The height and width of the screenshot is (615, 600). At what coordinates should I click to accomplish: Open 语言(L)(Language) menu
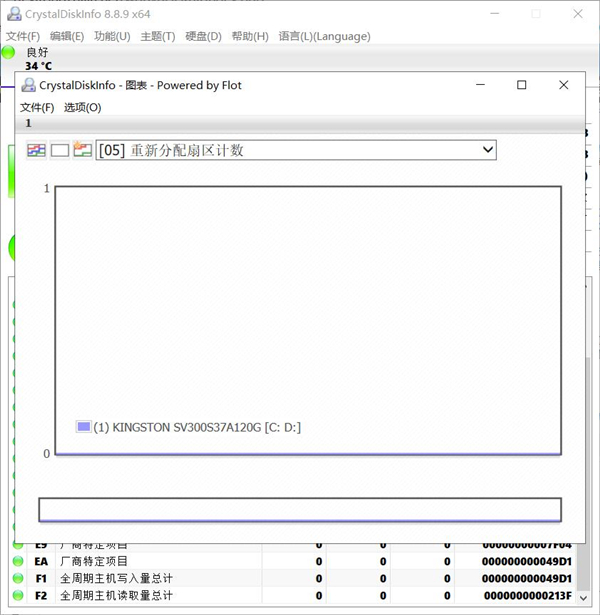(x=324, y=36)
